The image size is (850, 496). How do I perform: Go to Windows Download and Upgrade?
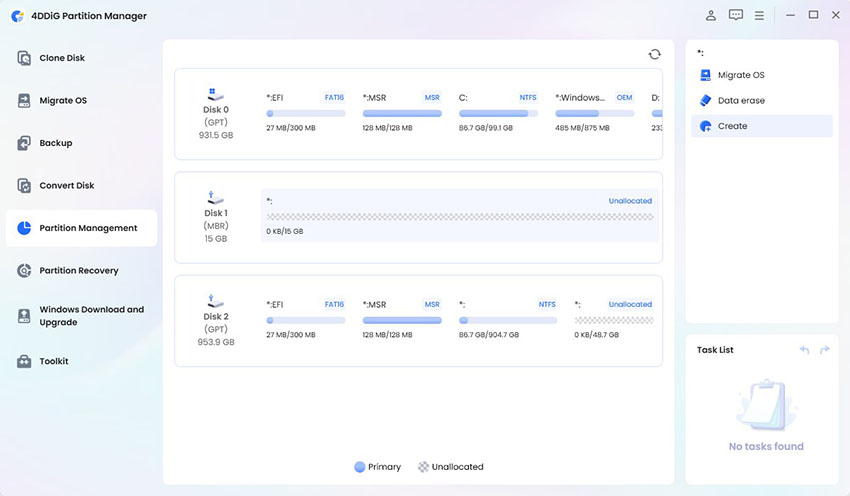click(91, 316)
